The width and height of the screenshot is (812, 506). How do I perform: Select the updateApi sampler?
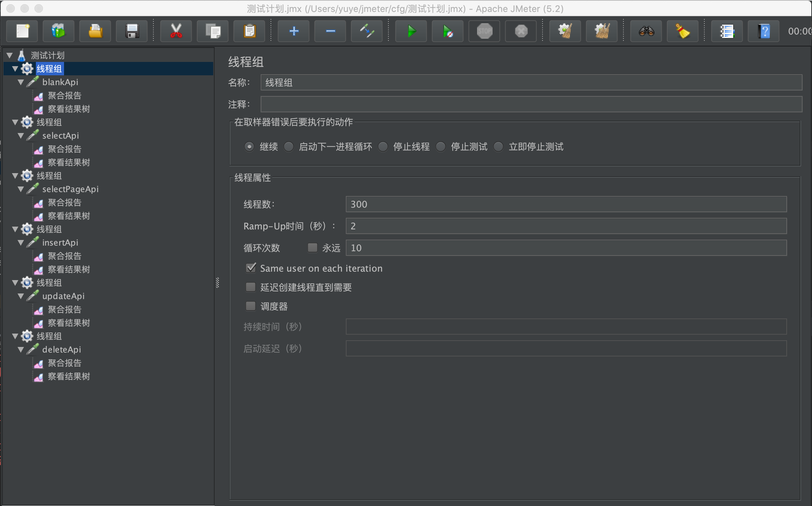63,296
